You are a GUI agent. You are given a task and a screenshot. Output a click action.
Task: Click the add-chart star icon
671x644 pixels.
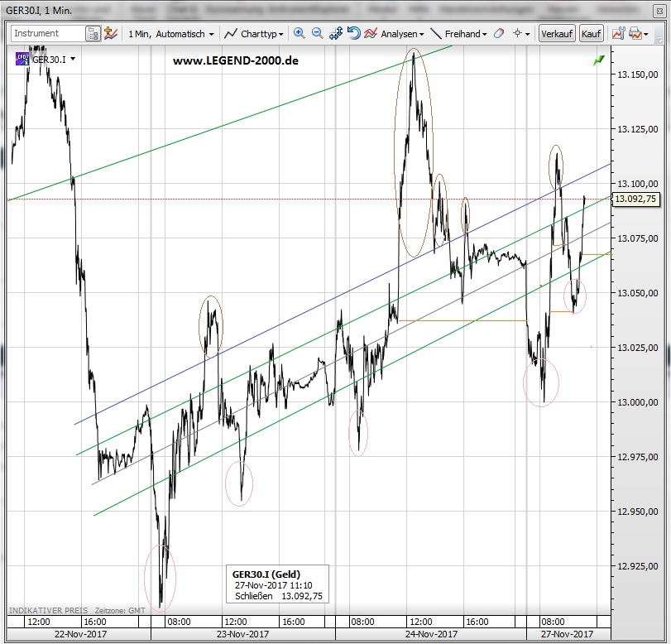point(111,33)
